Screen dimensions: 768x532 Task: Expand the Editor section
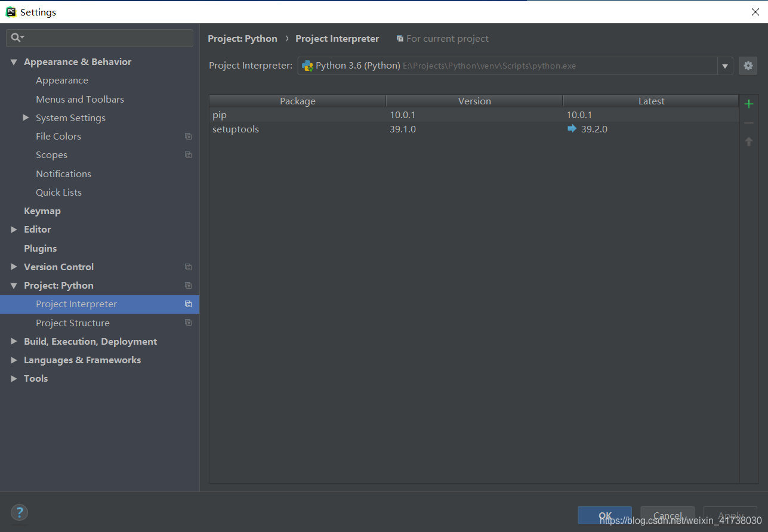tap(14, 230)
